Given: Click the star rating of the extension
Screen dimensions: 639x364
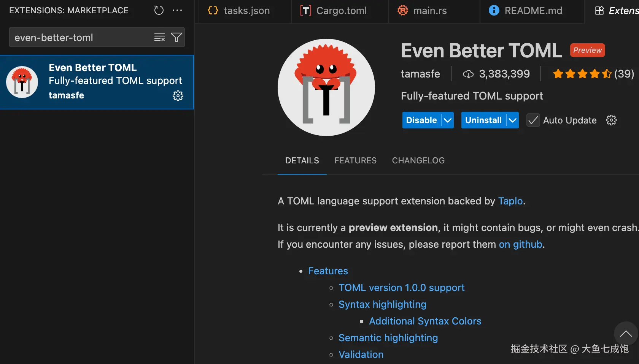Looking at the screenshot, I should tap(582, 74).
